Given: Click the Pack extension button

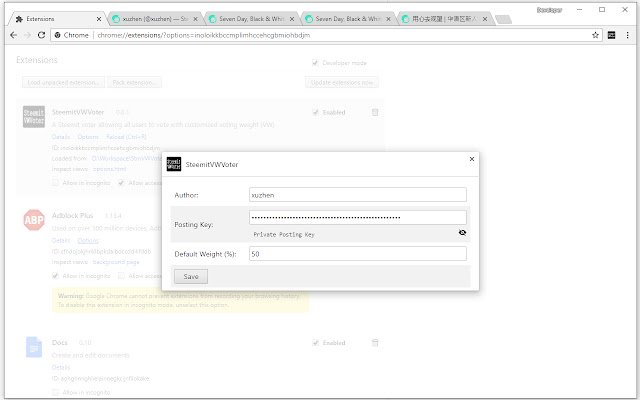Looking at the screenshot, I should click(x=134, y=82).
